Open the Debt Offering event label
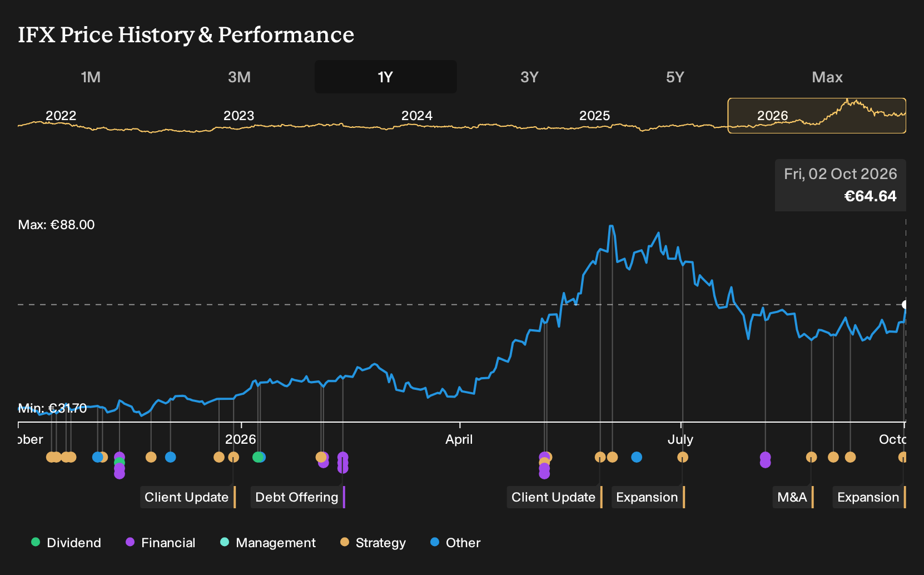This screenshot has width=924, height=575. point(297,497)
